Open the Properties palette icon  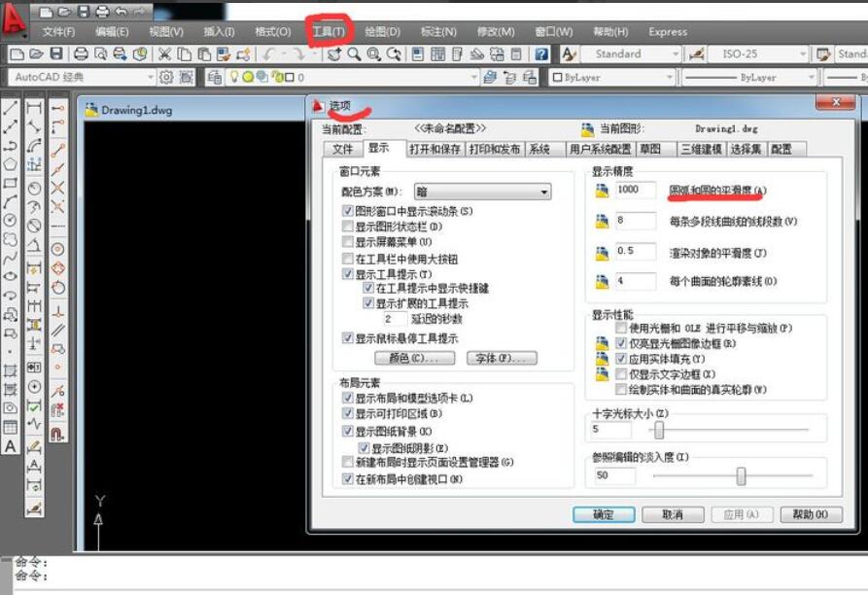(x=418, y=54)
